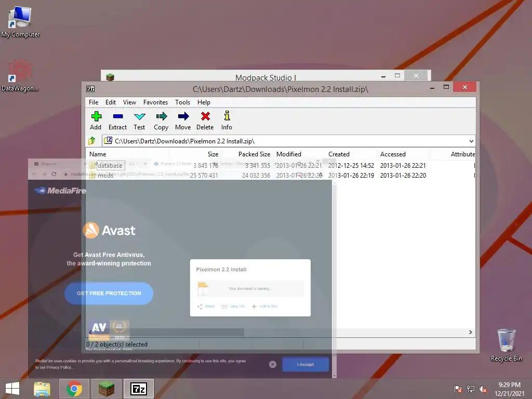
Task: Open the File menu
Action: [94, 102]
